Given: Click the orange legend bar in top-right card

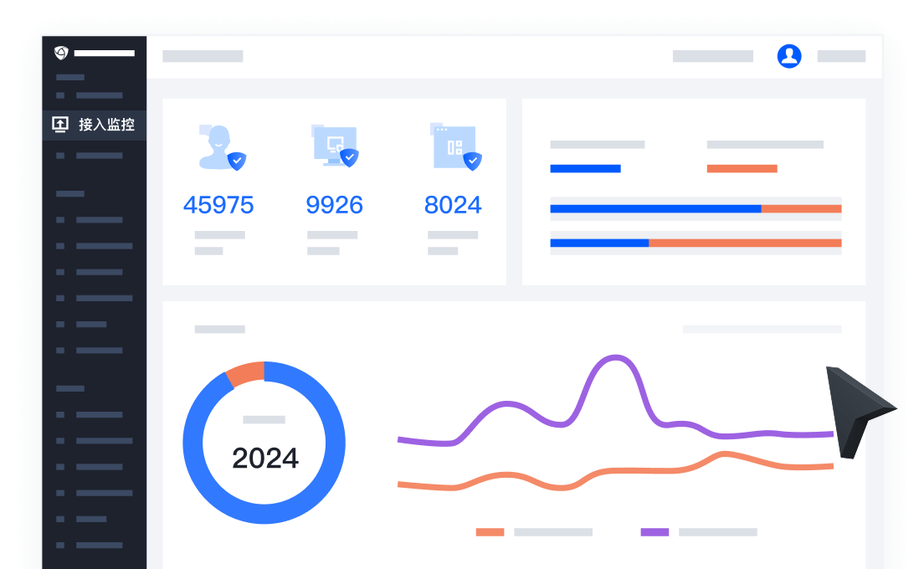Looking at the screenshot, I should pos(742,168).
